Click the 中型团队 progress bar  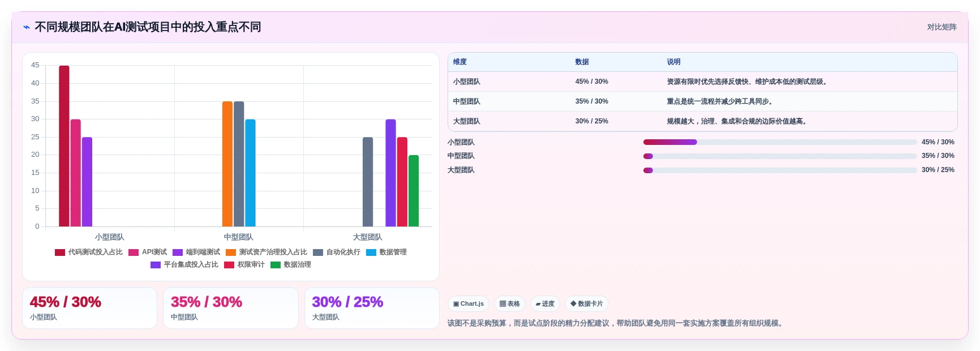[x=780, y=156]
